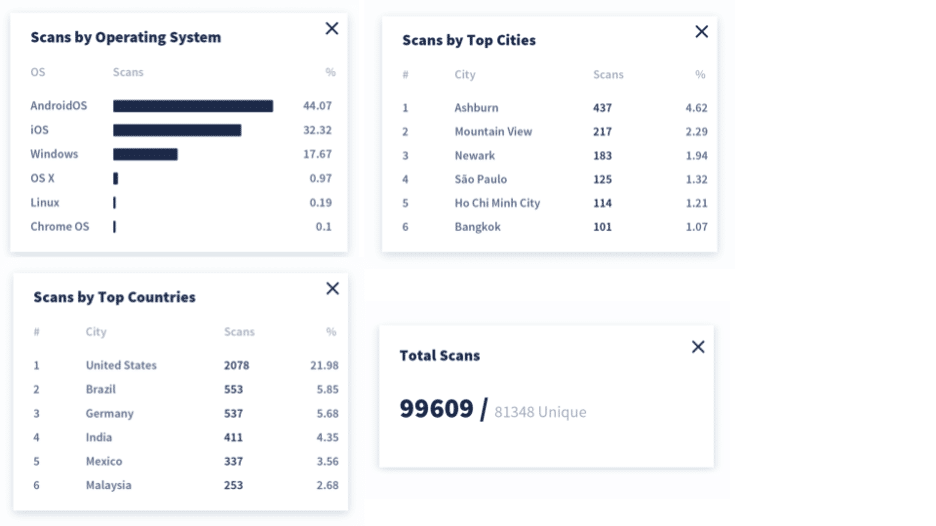Click the Windows scans bar
The width and height of the screenshot is (936, 526).
click(145, 155)
